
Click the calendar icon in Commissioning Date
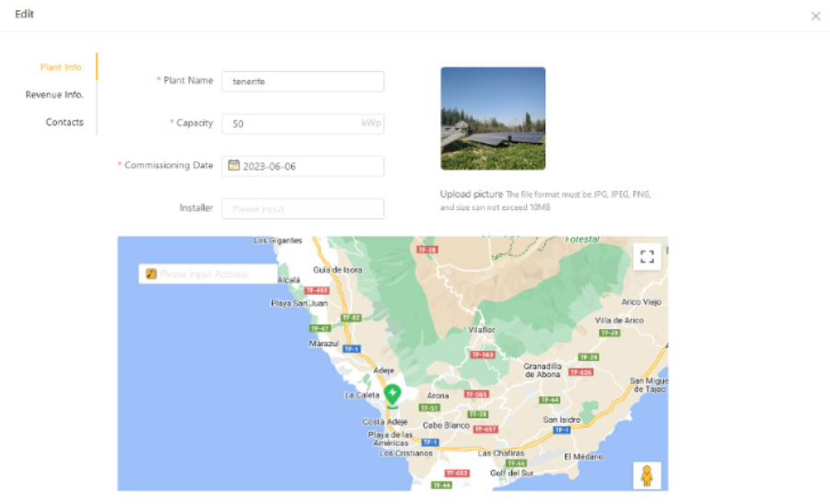point(233,166)
